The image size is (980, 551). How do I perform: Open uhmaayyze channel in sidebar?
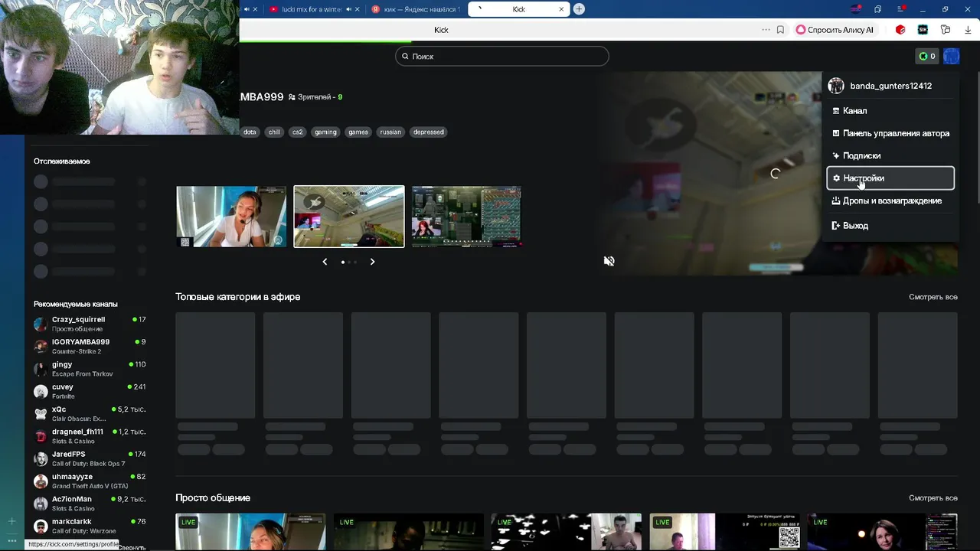(90, 481)
